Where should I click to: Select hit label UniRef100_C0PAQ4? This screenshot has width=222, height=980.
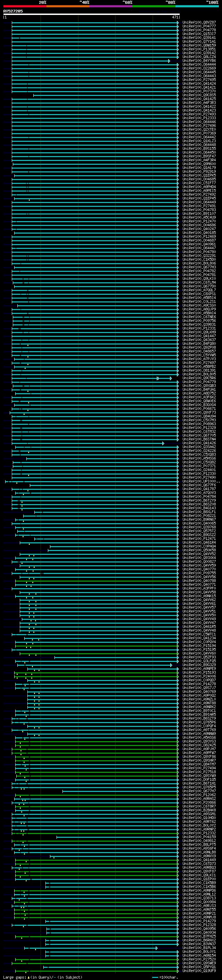point(199,546)
